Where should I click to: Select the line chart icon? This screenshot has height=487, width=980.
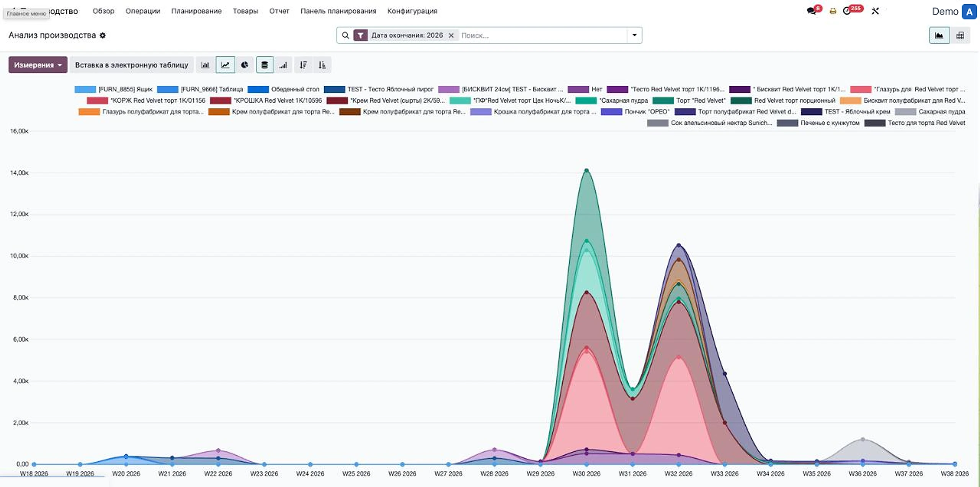pyautogui.click(x=225, y=65)
